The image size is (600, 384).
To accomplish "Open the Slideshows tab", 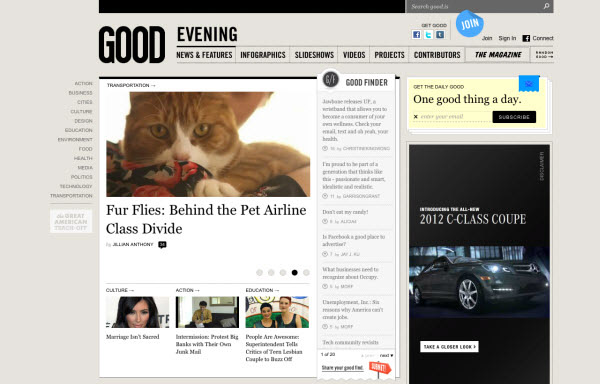I will [314, 55].
